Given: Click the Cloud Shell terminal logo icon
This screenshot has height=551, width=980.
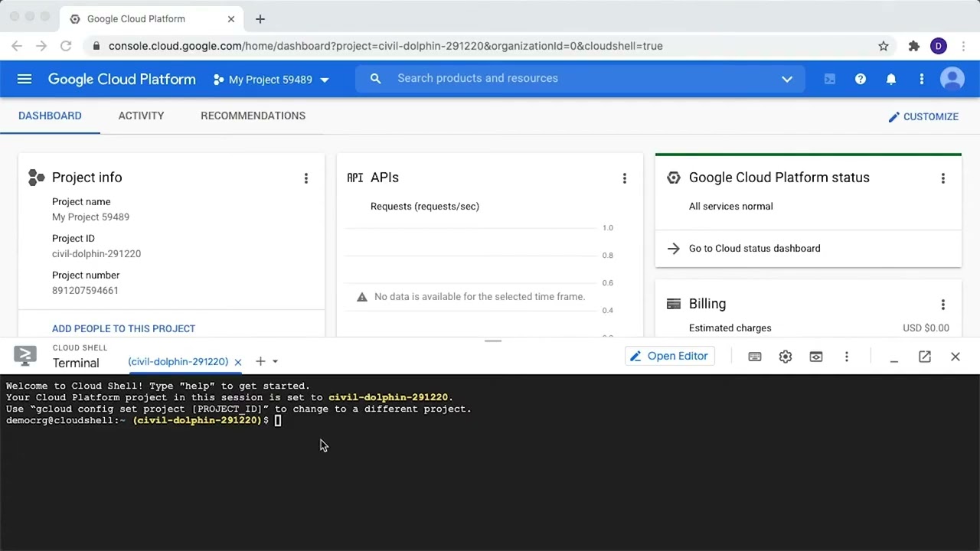Looking at the screenshot, I should pyautogui.click(x=25, y=356).
